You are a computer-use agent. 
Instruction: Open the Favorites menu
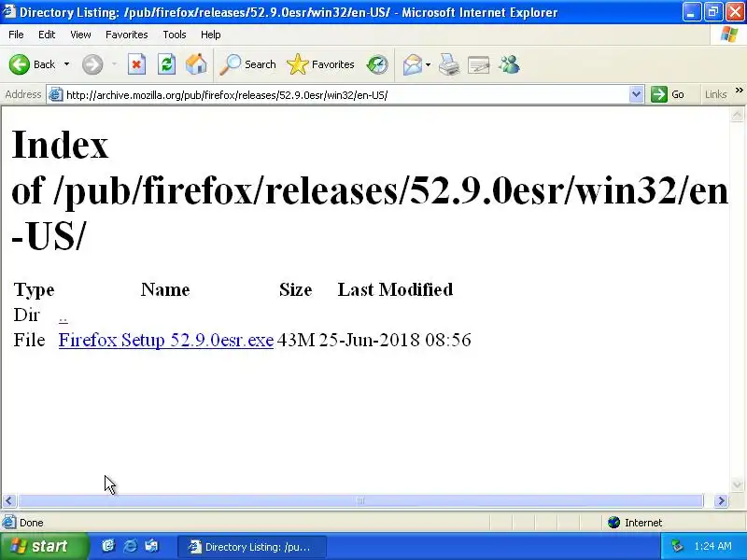tap(127, 35)
